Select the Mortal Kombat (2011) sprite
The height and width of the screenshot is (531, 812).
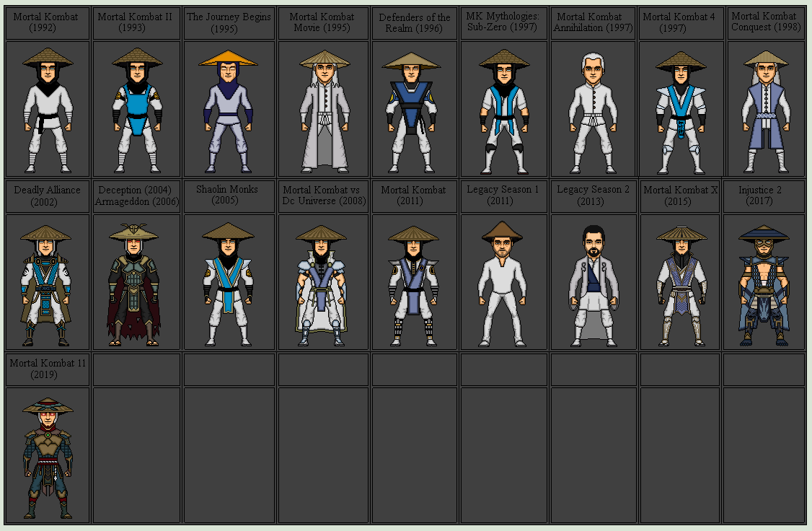pos(413,286)
